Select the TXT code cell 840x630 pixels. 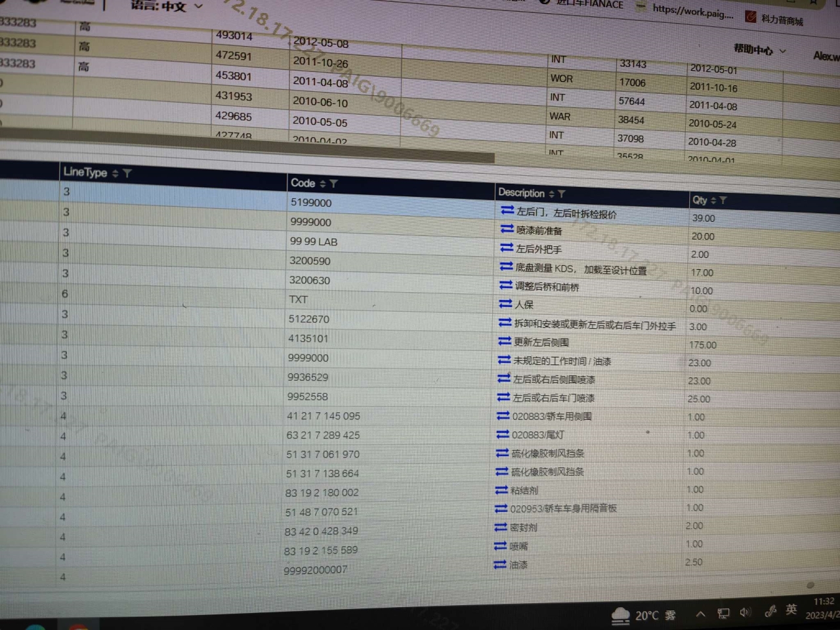click(x=298, y=299)
